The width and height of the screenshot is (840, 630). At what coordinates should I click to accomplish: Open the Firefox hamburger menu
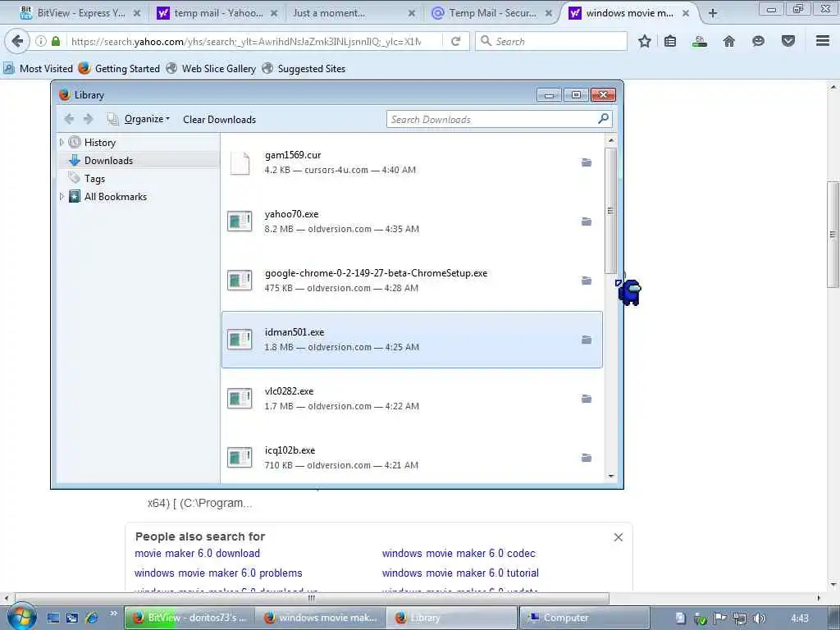point(823,41)
